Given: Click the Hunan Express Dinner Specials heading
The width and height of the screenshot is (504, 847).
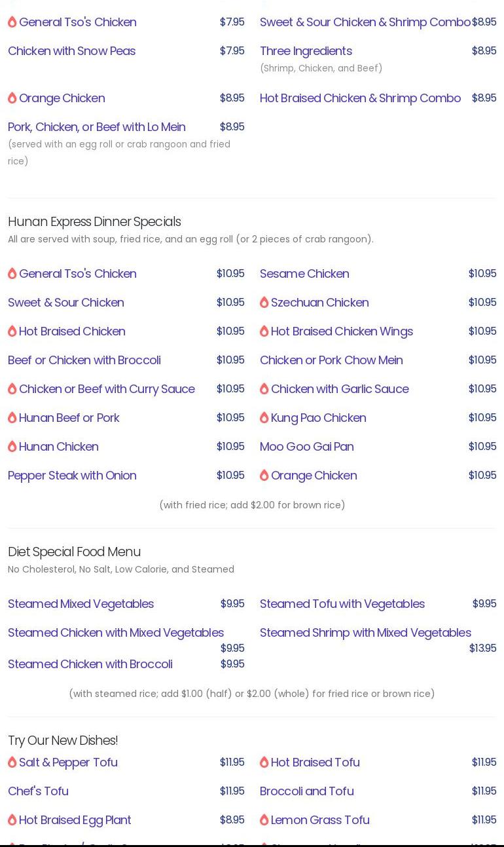Looking at the screenshot, I should click(x=94, y=222).
